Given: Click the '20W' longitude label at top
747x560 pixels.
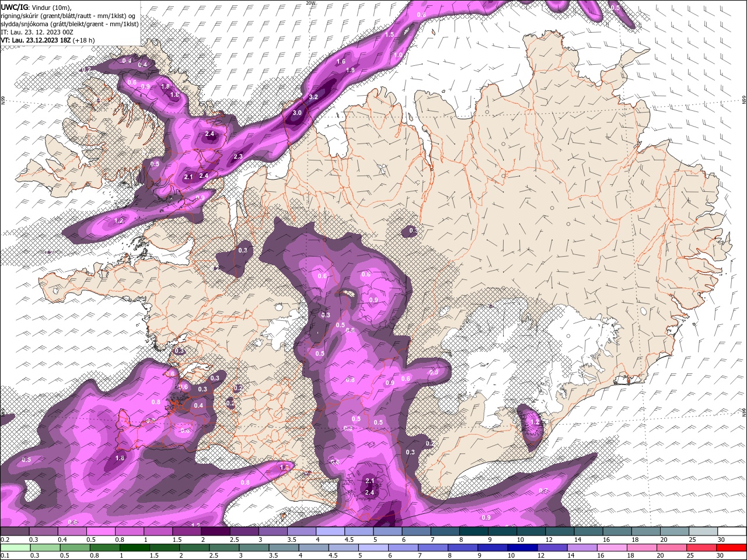Looking at the screenshot, I should [311, 3].
